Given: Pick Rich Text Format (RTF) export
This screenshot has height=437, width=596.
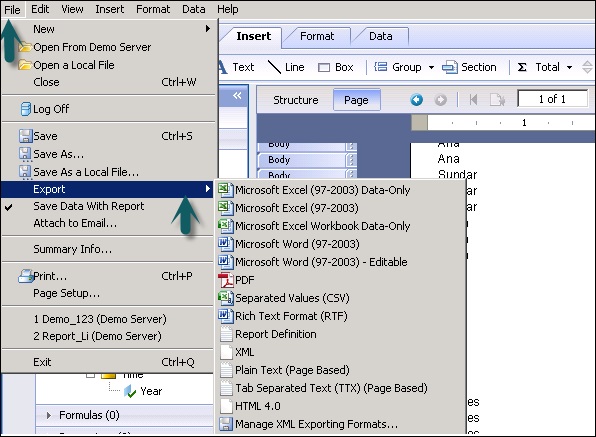Looking at the screenshot, I should (x=341, y=316).
